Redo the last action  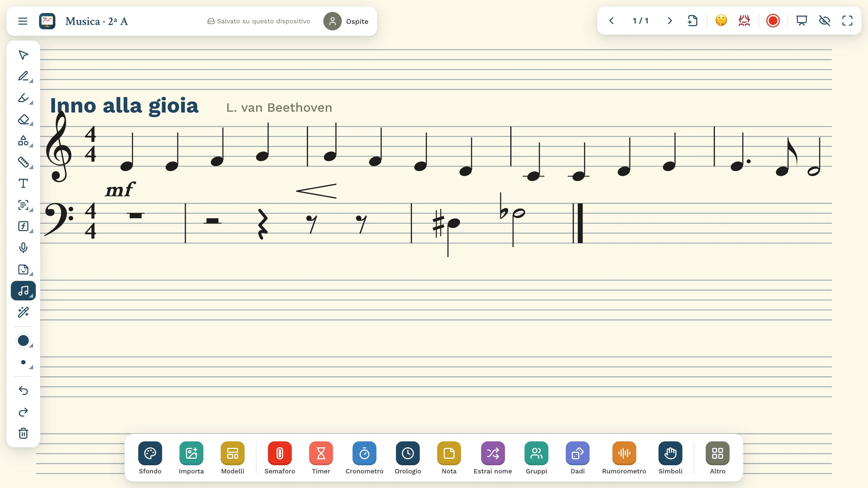23,412
